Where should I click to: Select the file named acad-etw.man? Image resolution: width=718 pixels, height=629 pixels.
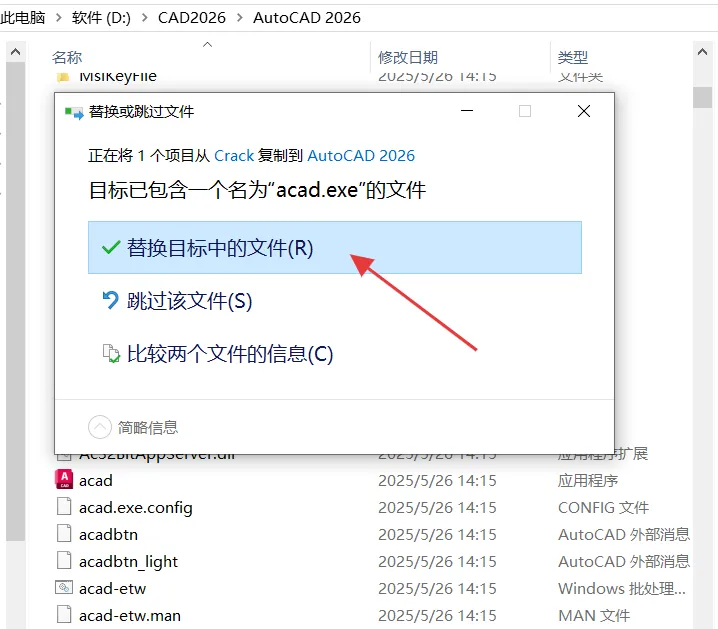tap(130, 616)
